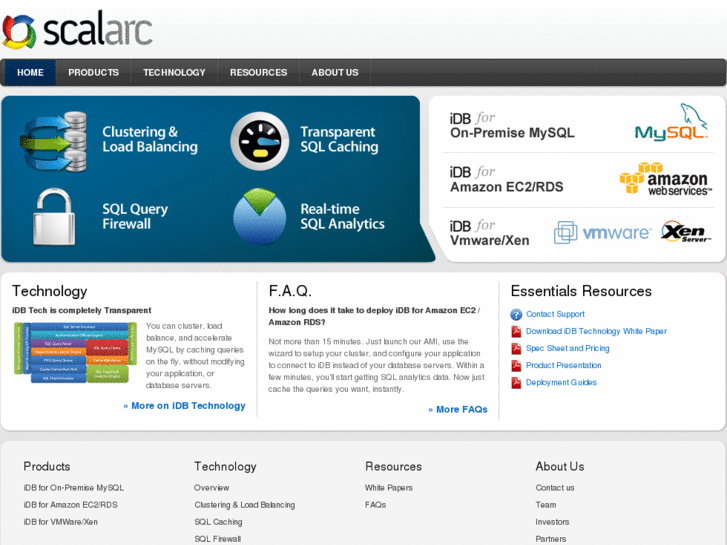The image size is (727, 545).
Task: Open footer SQL Caching link
Action: tap(218, 522)
